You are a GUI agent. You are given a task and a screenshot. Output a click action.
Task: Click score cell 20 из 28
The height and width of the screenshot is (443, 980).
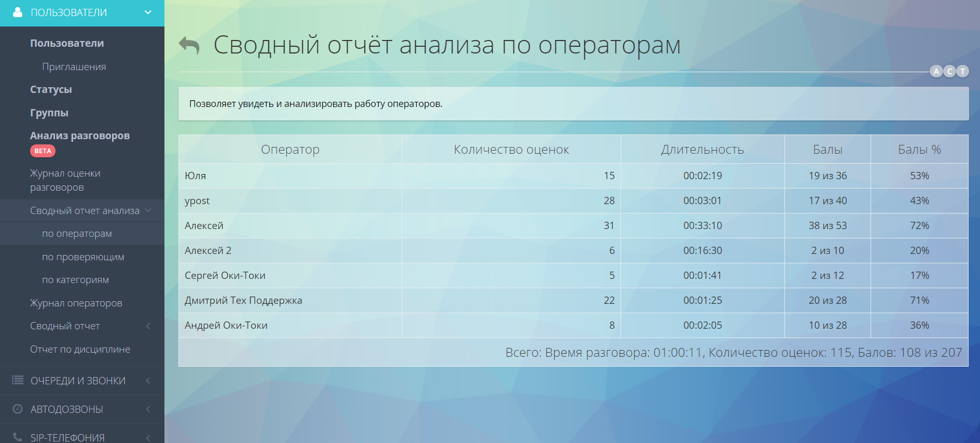(x=827, y=300)
